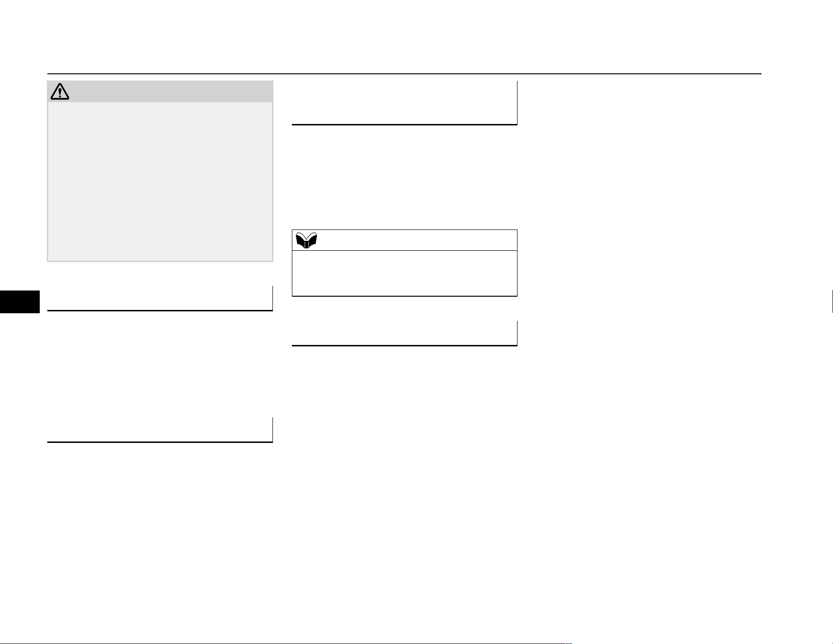Click the note box header beside the book icon
This screenshot has width=833, height=644.
click(x=404, y=240)
